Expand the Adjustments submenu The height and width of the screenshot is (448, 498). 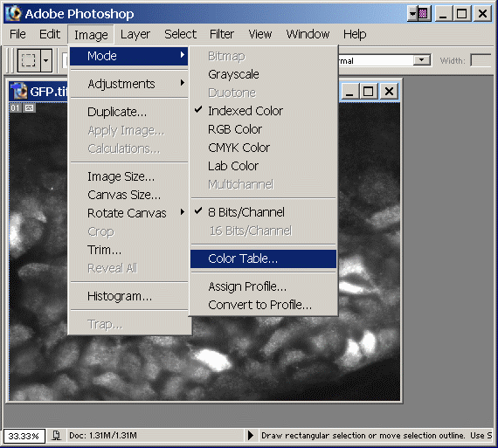point(129,84)
